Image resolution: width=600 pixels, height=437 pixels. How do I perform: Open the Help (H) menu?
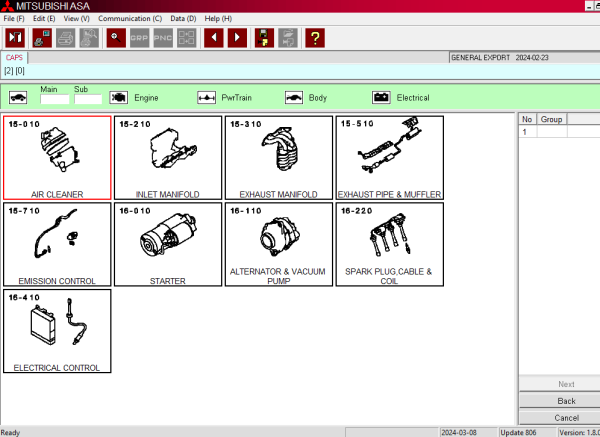218,18
